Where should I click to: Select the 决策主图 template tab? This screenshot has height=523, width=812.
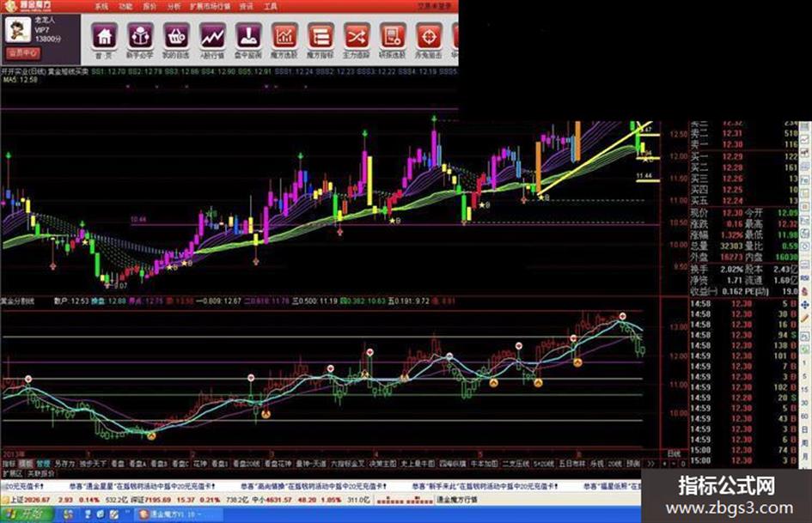(x=382, y=464)
